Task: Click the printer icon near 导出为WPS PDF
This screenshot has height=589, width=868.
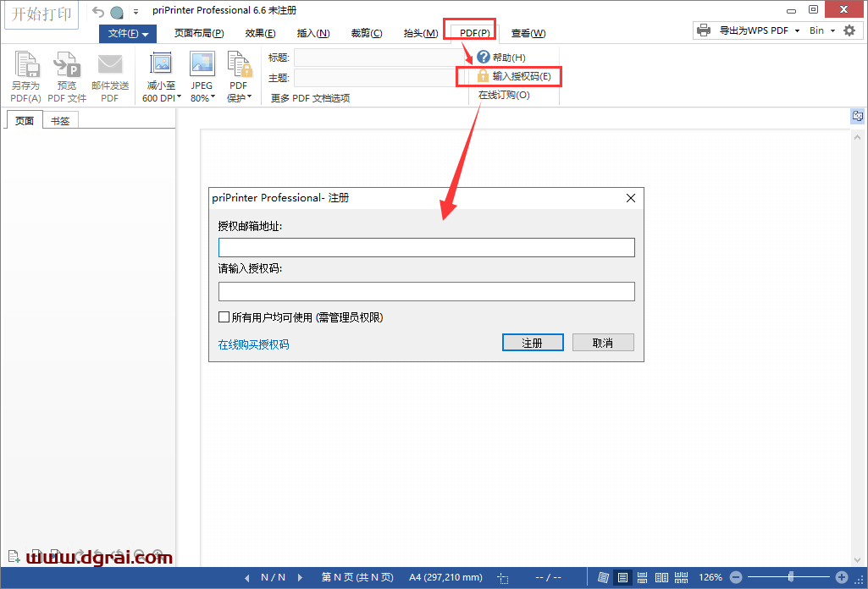Action: click(704, 30)
